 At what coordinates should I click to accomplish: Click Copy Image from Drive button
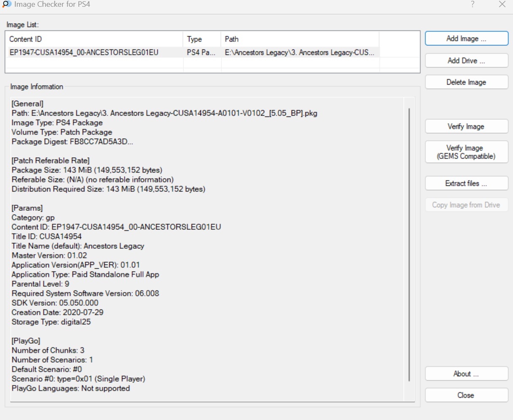point(466,205)
